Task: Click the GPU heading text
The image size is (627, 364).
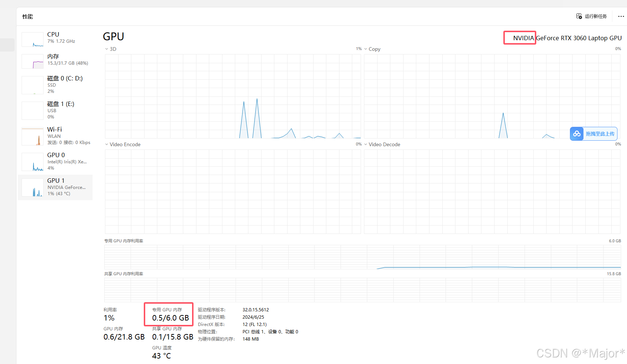Action: [113, 37]
